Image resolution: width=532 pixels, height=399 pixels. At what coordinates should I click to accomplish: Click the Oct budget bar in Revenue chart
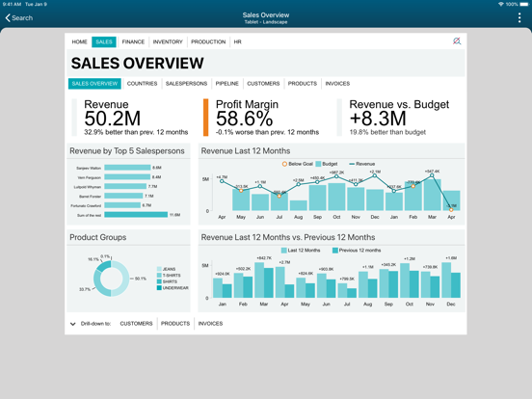(x=336, y=197)
